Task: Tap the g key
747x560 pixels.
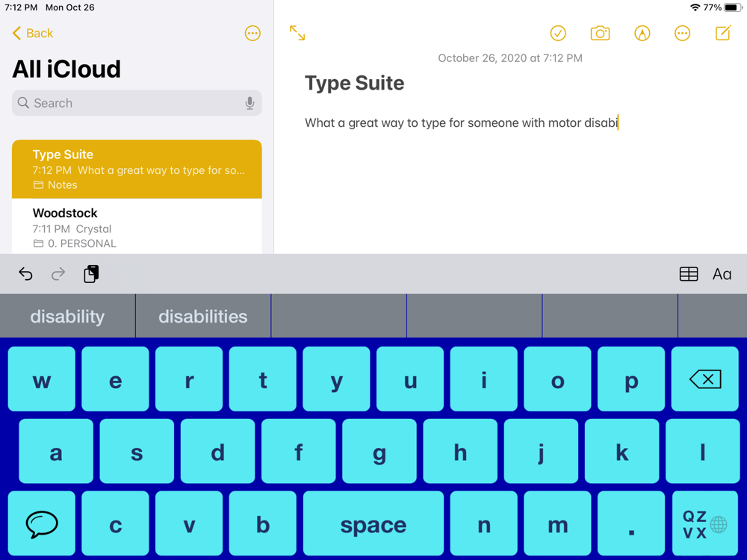Action: pyautogui.click(x=379, y=452)
